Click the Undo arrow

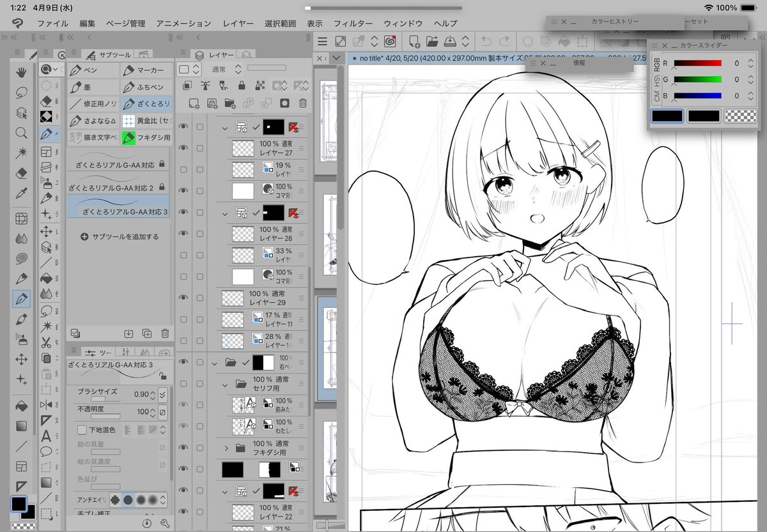(x=486, y=42)
